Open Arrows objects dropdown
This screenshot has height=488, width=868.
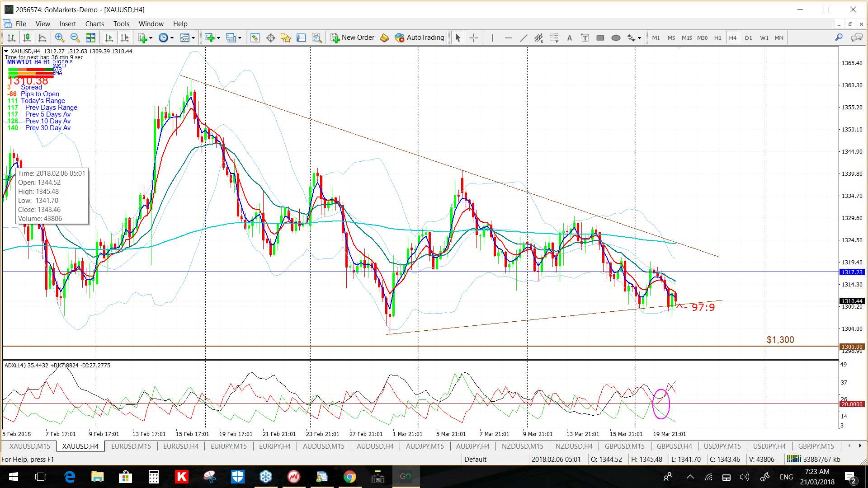[634, 38]
